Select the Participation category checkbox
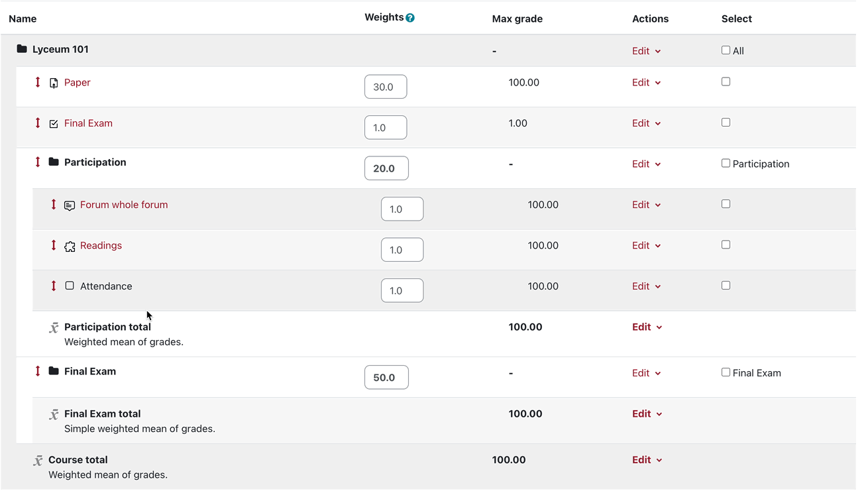868x499 pixels. click(726, 164)
